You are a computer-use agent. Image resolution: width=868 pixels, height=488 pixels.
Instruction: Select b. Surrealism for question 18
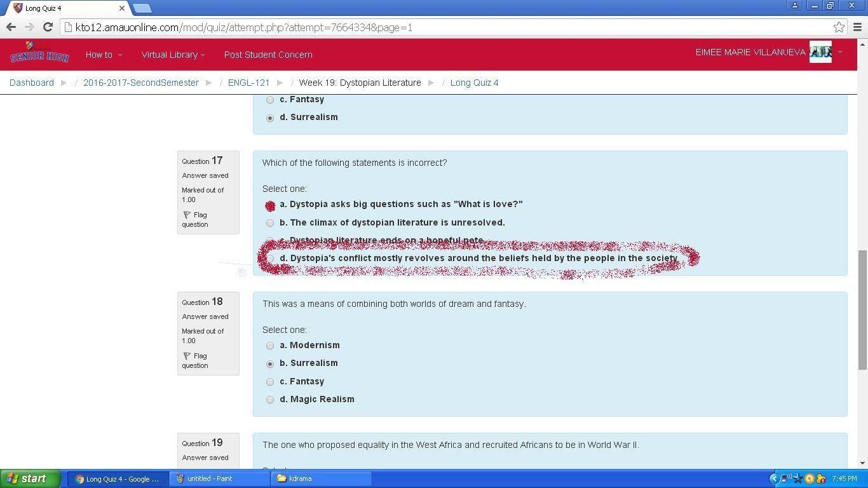270,363
